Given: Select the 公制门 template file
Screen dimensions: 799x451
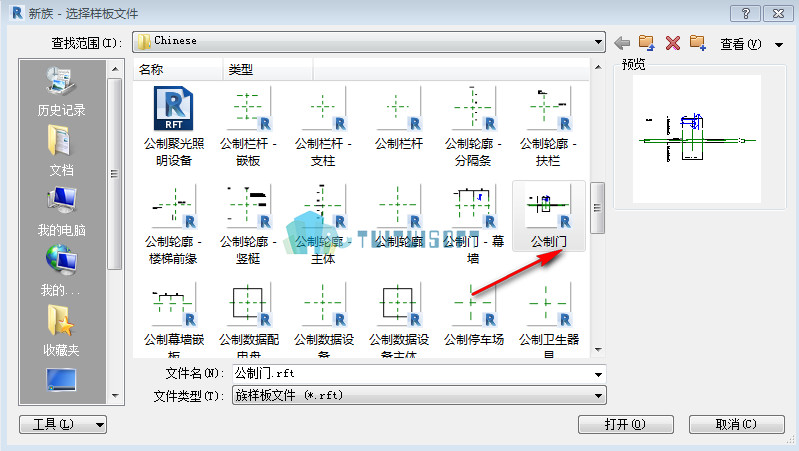Looking at the screenshot, I should [549, 216].
